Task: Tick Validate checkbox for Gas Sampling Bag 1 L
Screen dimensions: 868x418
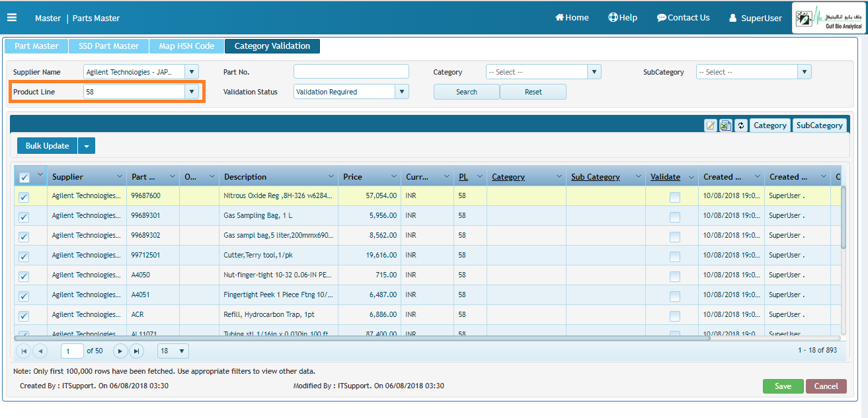Action: 674,217
